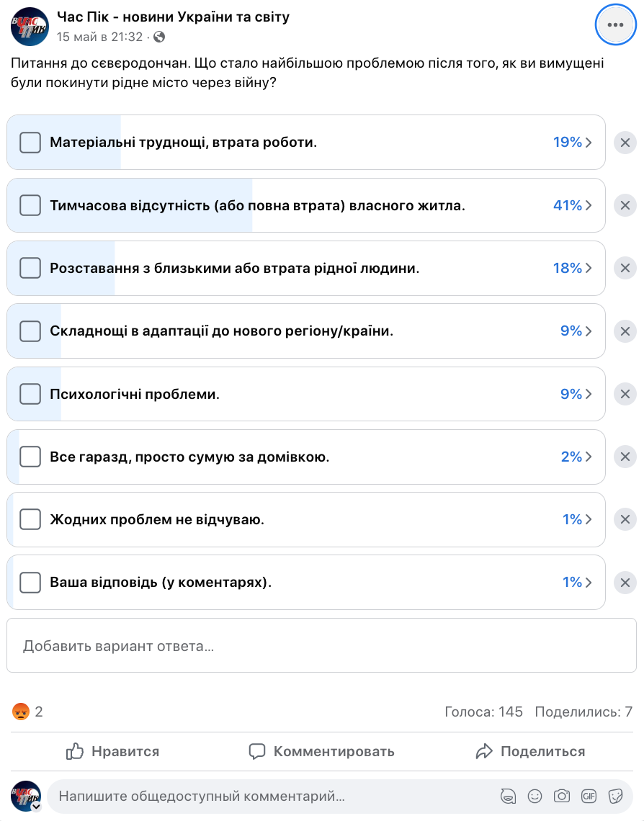Show voters for the 18% option
644x821 pixels.
573,268
